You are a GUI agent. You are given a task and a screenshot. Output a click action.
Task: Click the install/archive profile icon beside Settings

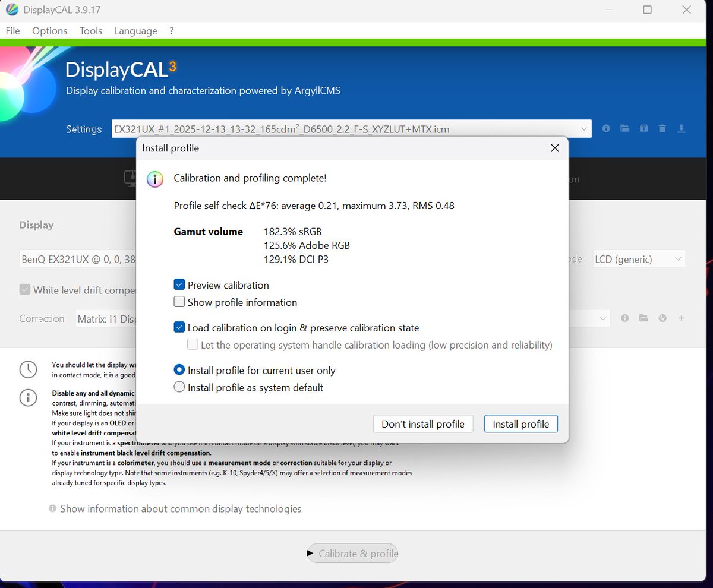pos(643,128)
